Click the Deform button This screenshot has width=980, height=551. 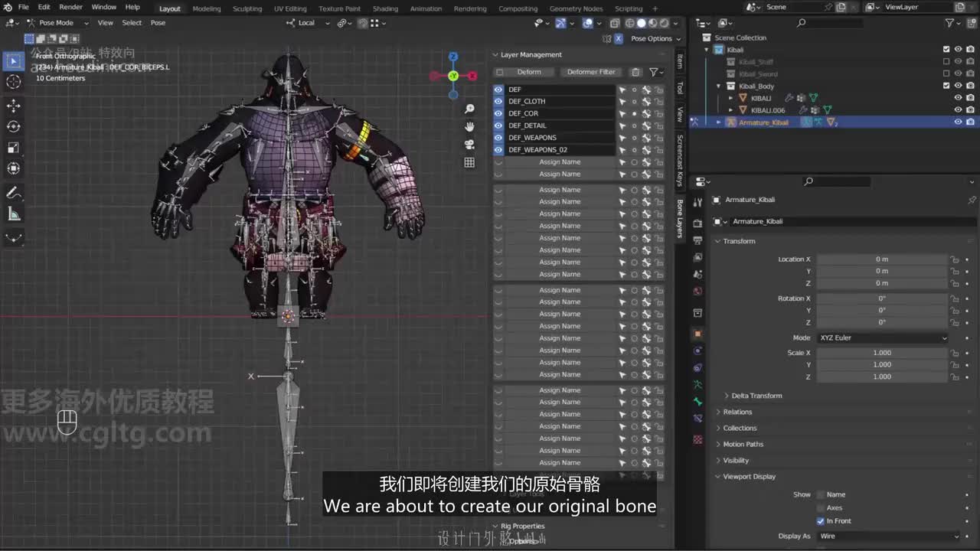(529, 72)
